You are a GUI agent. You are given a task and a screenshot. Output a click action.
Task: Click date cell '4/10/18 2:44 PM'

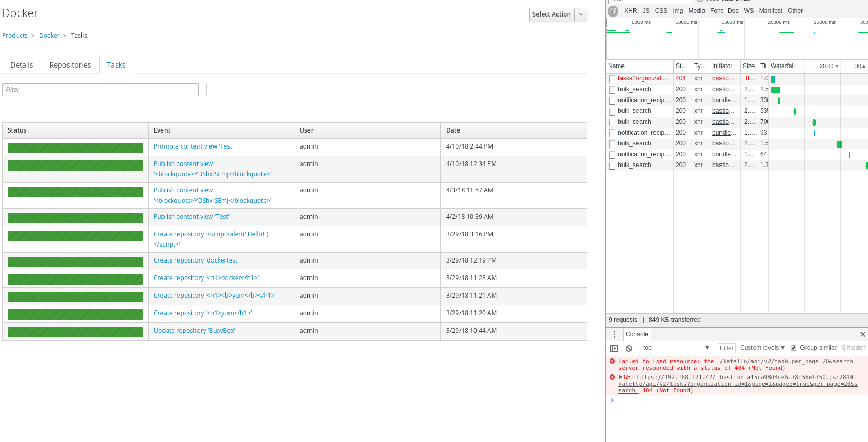coord(469,146)
